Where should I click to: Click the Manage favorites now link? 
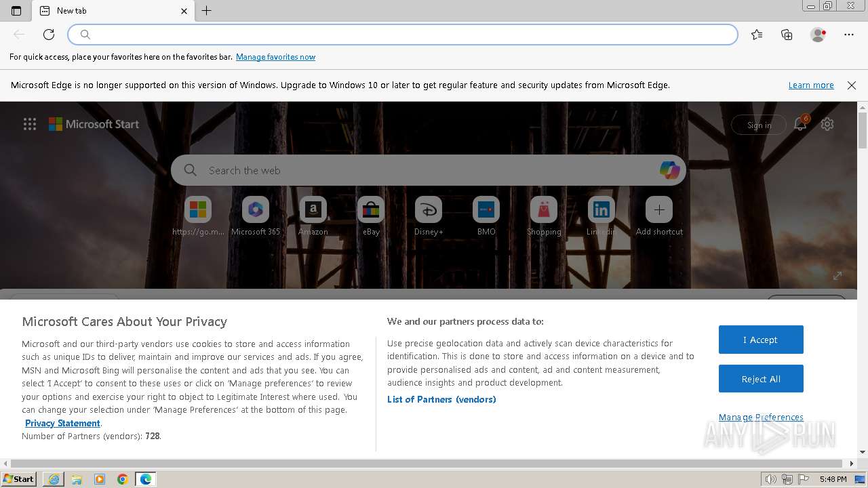coord(275,57)
